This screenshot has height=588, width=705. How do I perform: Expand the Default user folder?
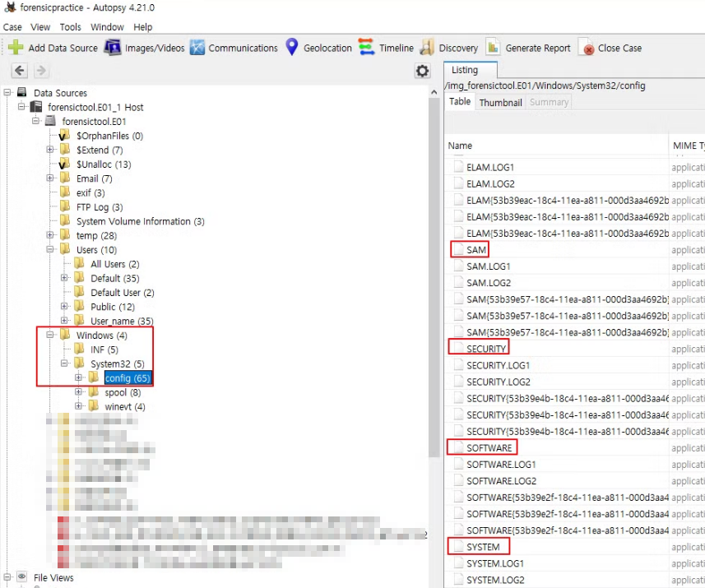click(x=64, y=278)
